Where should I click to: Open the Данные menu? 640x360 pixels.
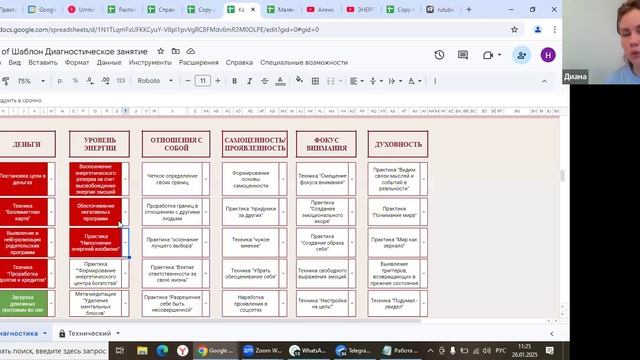(x=109, y=62)
